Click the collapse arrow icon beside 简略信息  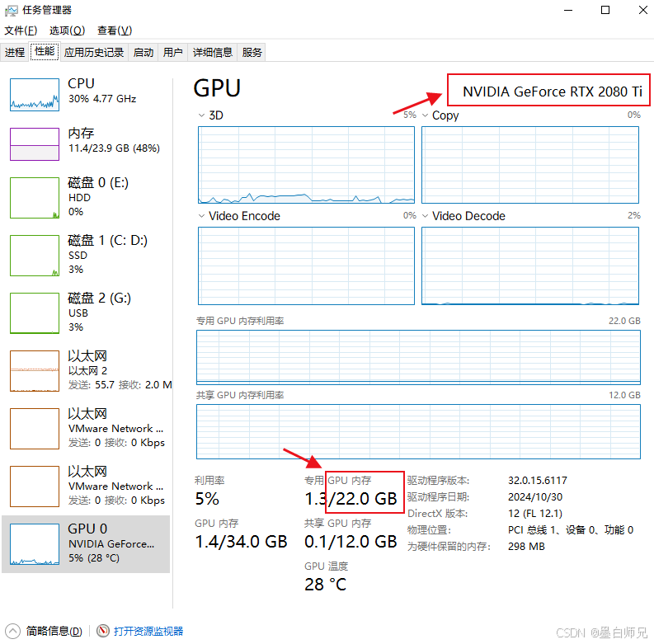coord(12,631)
